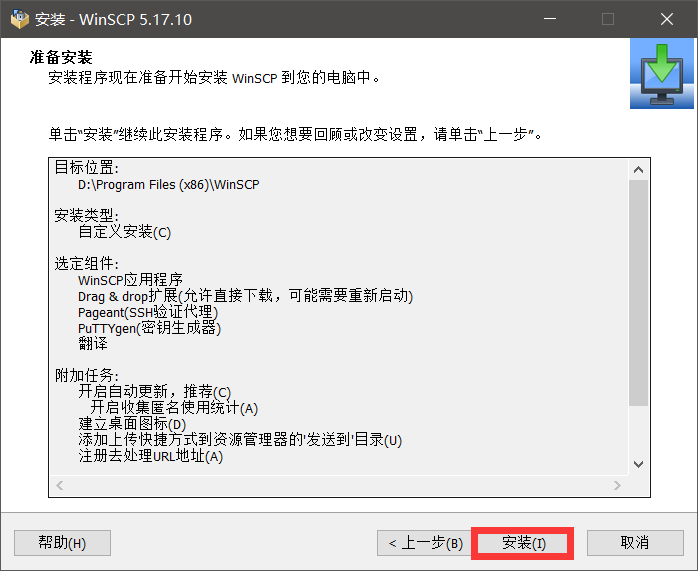
Task: Click the 安装类型: heading
Action: pyautogui.click(x=86, y=216)
